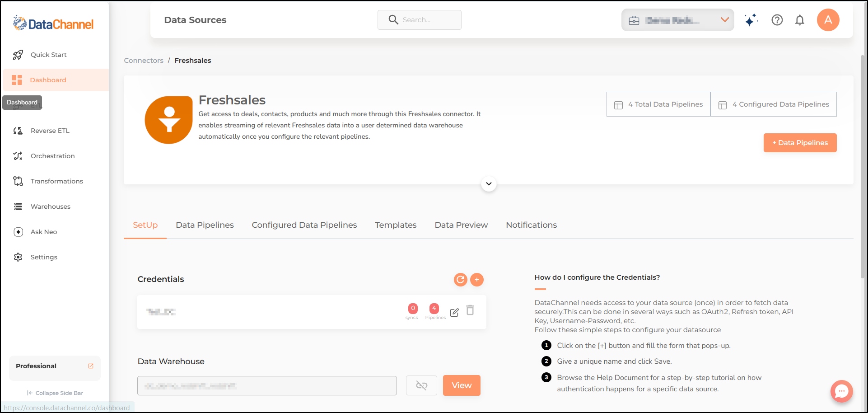
Task: Open Ask Neo assistant
Action: click(x=44, y=232)
